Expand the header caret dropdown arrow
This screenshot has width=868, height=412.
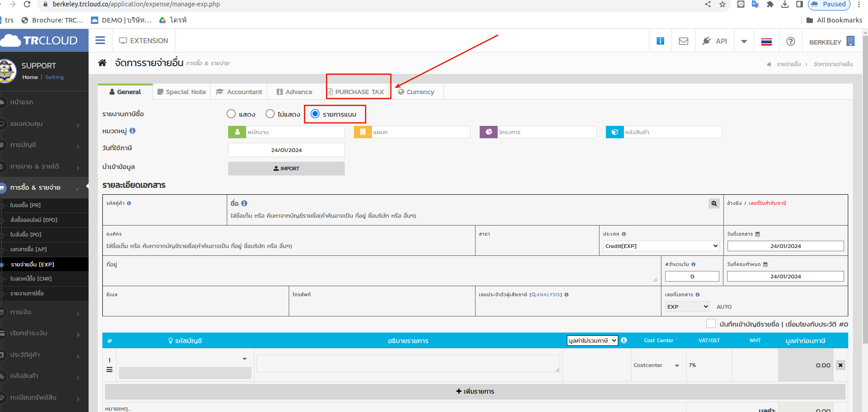[744, 41]
